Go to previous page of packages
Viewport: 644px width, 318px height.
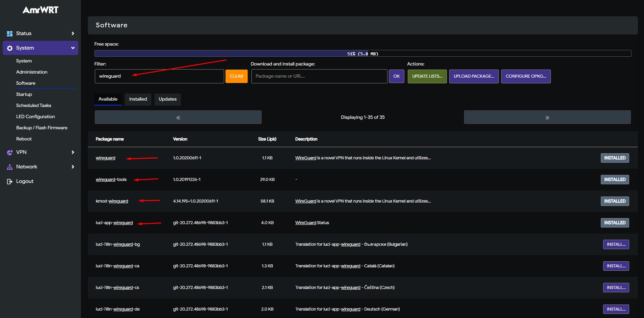tap(178, 117)
